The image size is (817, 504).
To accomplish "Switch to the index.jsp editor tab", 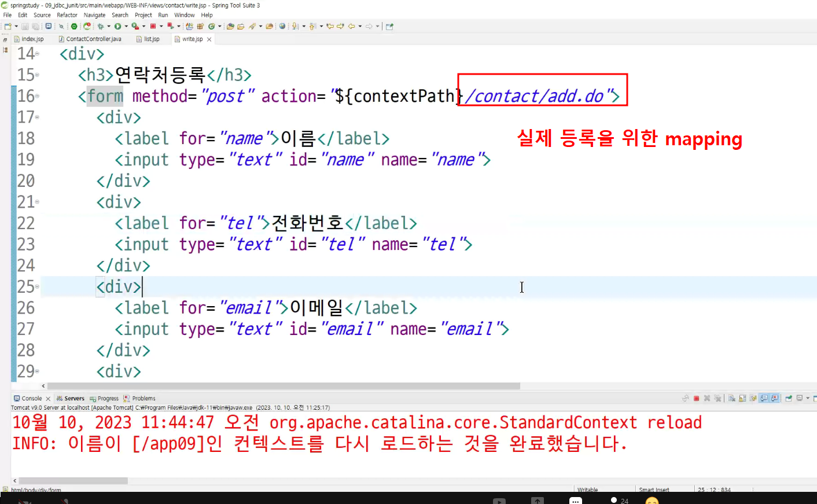I will pyautogui.click(x=30, y=39).
